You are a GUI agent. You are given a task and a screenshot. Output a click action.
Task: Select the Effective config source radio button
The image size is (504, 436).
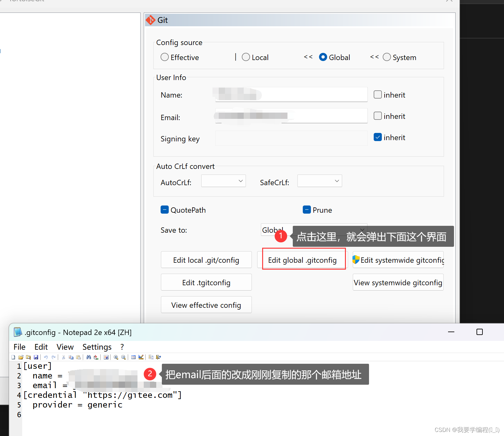tap(165, 57)
